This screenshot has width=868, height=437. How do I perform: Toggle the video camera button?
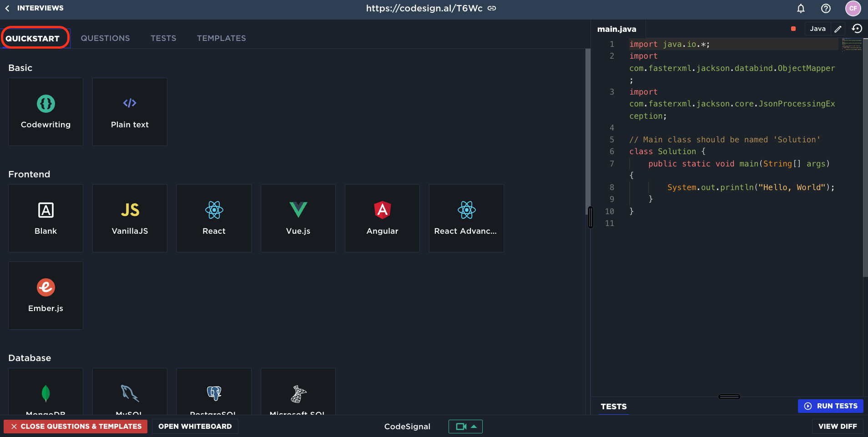click(x=465, y=427)
